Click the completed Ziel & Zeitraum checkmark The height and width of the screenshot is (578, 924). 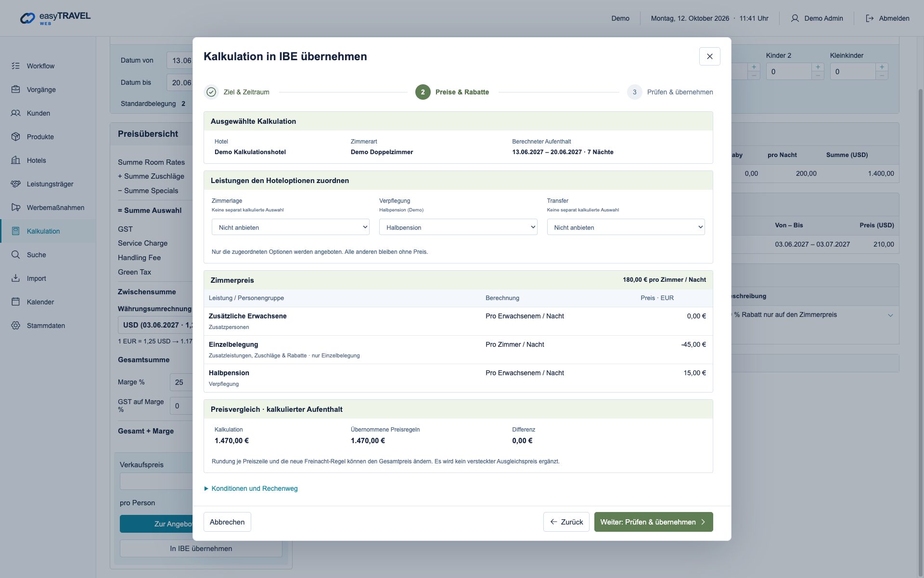(x=211, y=92)
